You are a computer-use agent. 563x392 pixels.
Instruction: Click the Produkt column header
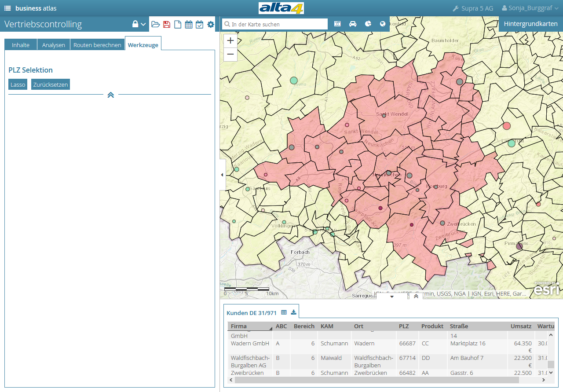[432, 326]
